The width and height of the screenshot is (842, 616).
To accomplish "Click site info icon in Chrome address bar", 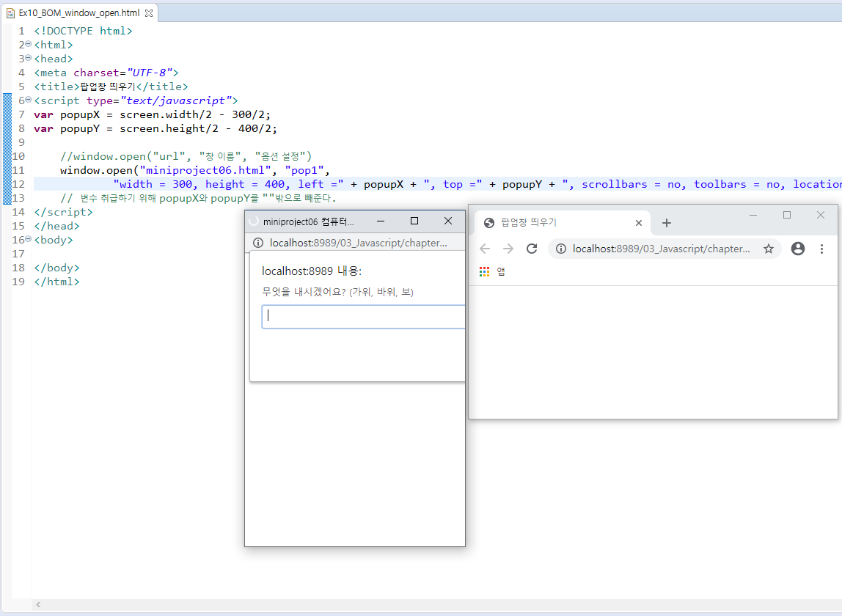I will [560, 249].
